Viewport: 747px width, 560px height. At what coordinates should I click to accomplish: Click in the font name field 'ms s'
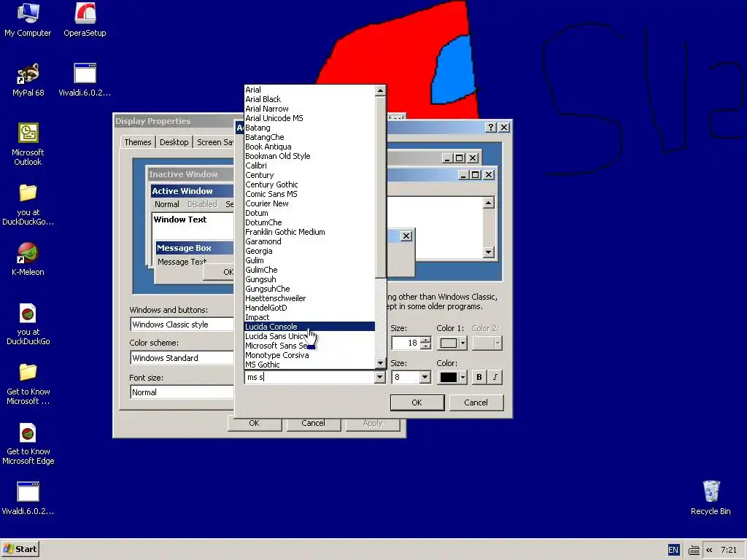click(x=309, y=377)
